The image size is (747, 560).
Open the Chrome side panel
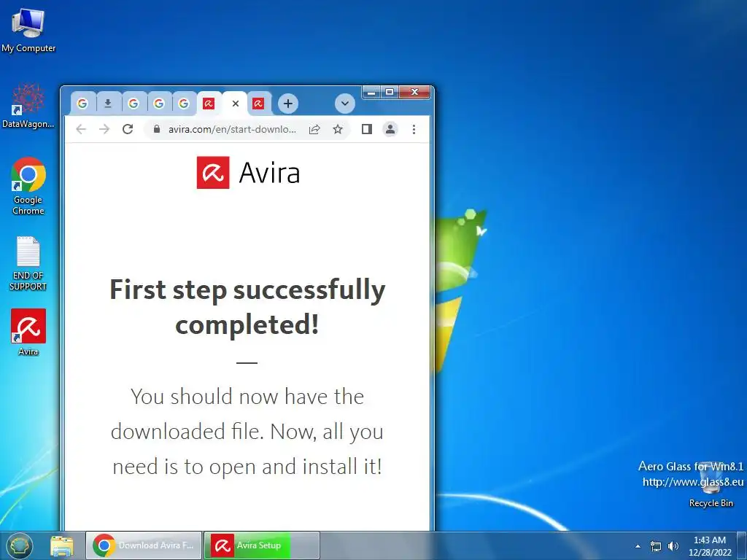(367, 129)
